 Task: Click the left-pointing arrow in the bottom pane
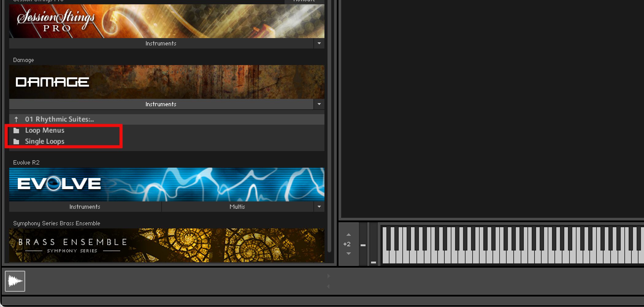click(x=328, y=286)
